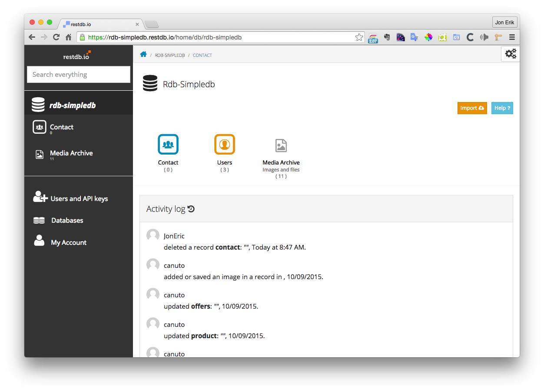
Task: Click the Evernote elephant extension icon
Action: tap(387, 37)
